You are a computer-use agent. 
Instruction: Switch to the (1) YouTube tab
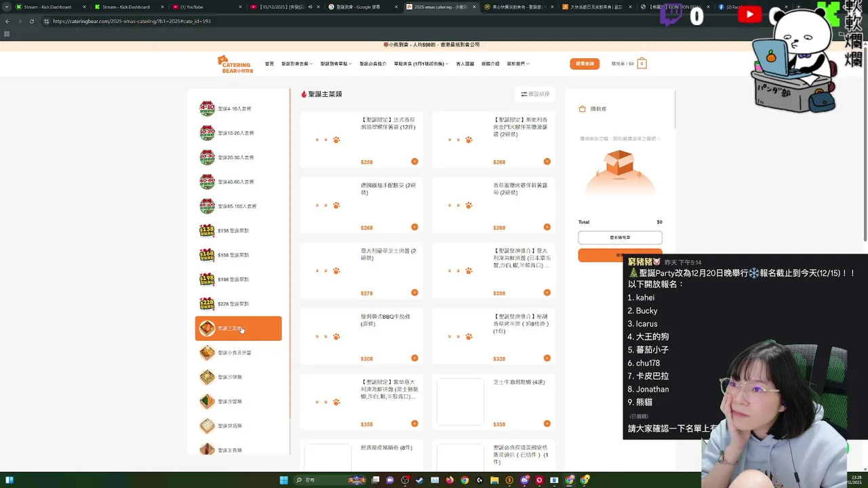tap(208, 7)
